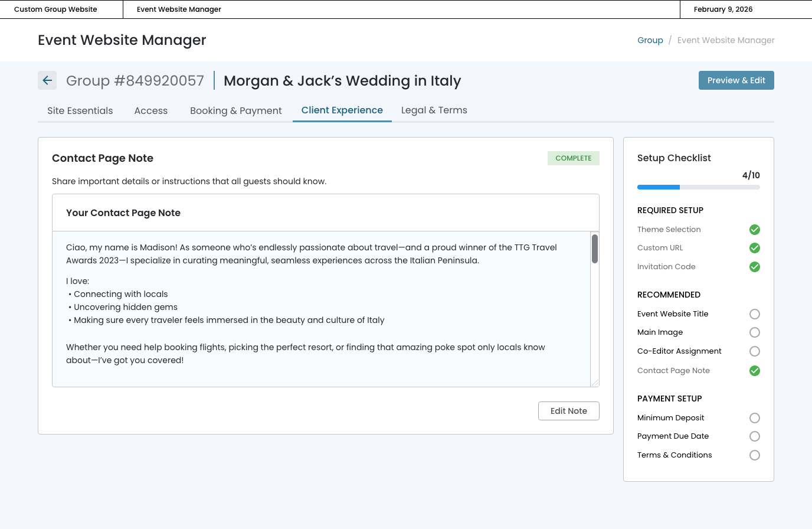812x529 pixels.
Task: Follow the Group breadcrumb link
Action: pos(650,40)
